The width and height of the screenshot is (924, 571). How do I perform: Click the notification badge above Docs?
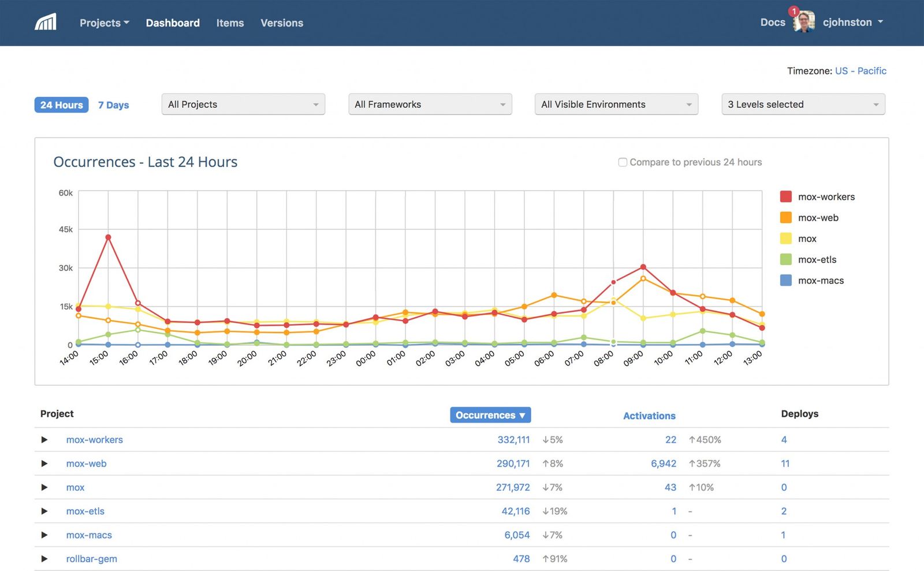point(795,10)
